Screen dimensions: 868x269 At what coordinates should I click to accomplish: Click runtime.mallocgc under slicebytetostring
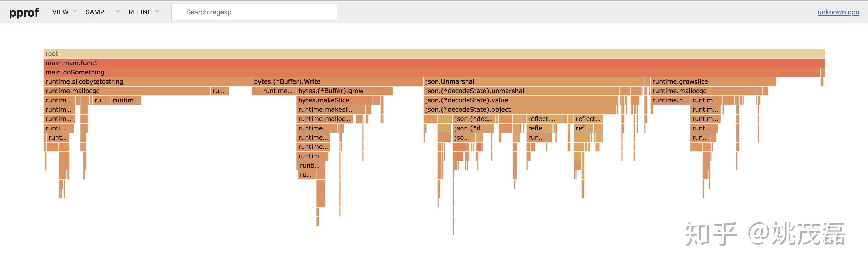coord(127,91)
